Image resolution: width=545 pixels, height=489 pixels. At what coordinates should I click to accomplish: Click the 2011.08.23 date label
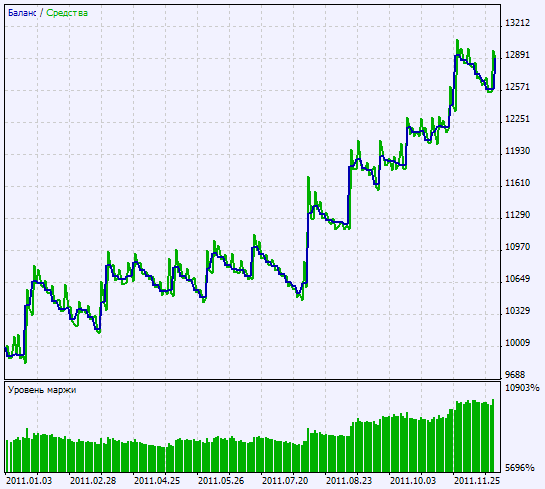[349, 481]
